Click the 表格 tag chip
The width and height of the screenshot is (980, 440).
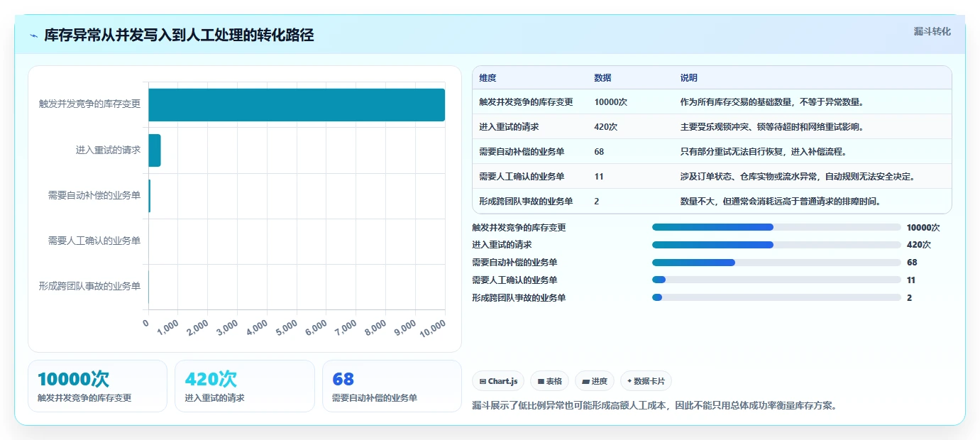pos(549,381)
